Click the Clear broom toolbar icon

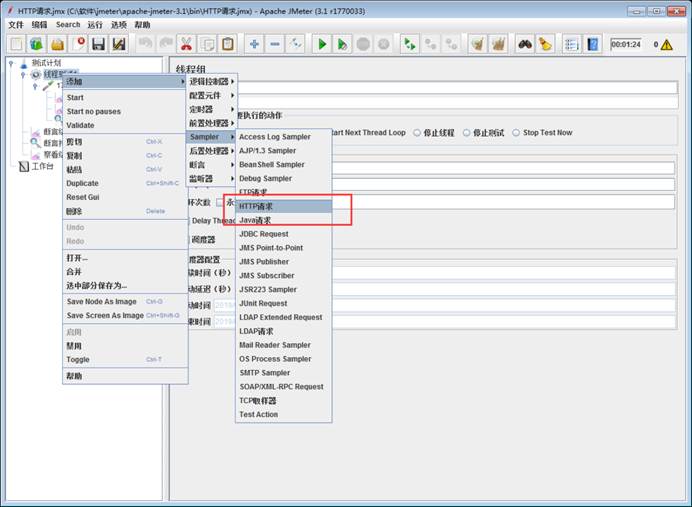click(477, 44)
